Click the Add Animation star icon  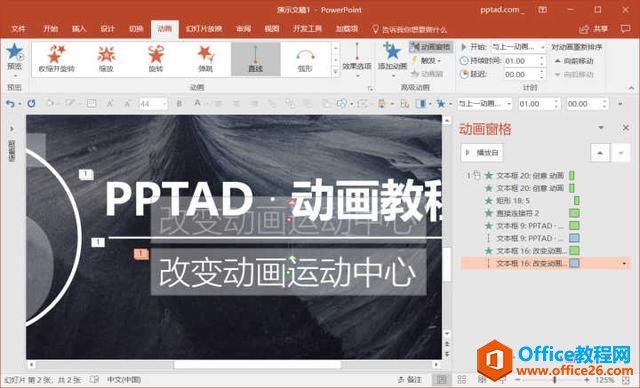(392, 51)
